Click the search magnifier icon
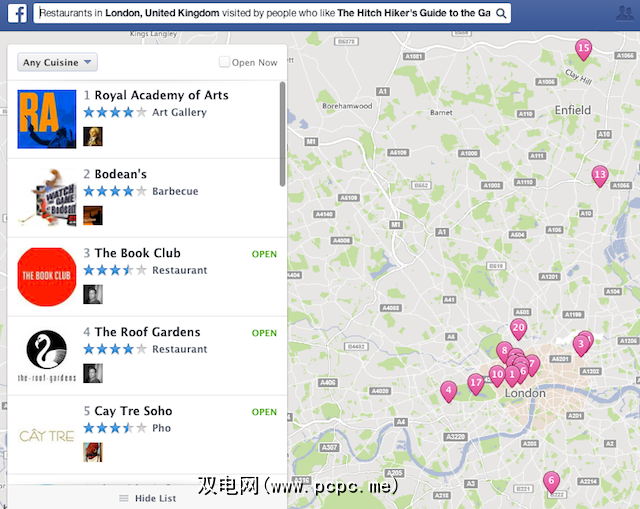The width and height of the screenshot is (640, 509). click(501, 13)
